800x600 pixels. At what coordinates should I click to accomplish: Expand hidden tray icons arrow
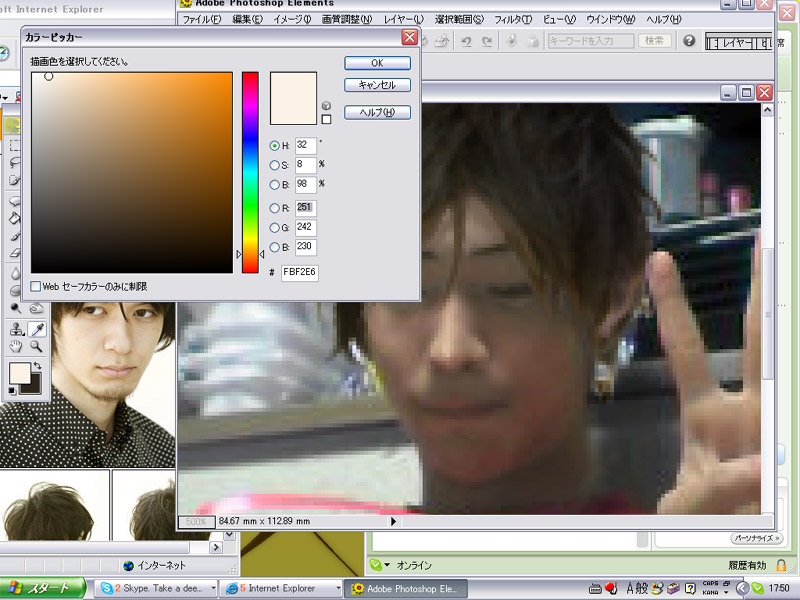(742, 589)
